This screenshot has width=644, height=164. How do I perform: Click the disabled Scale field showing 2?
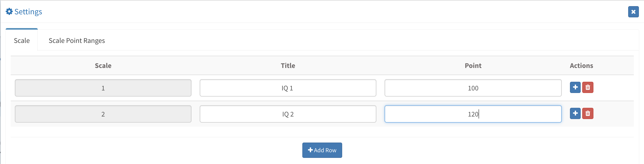(x=103, y=114)
